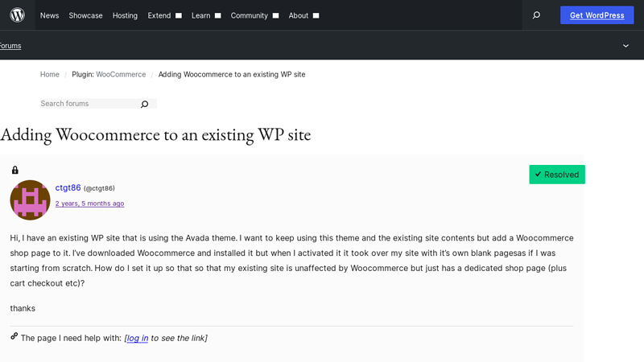Image resolution: width=644 pixels, height=362 pixels.
Task: Expand the Forums bar chevron
Action: [x=625, y=46]
